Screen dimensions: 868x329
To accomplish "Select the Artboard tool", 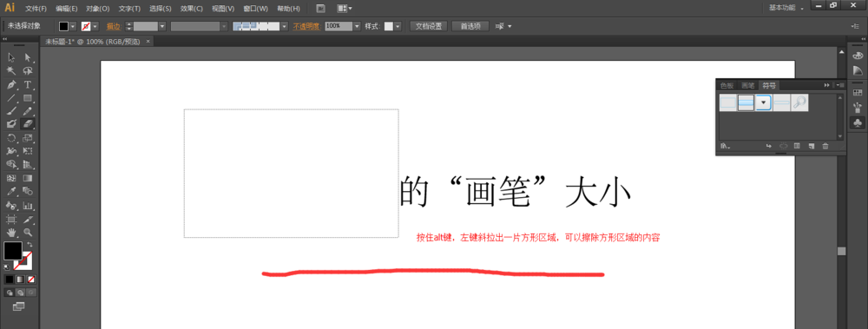I will click(x=11, y=220).
